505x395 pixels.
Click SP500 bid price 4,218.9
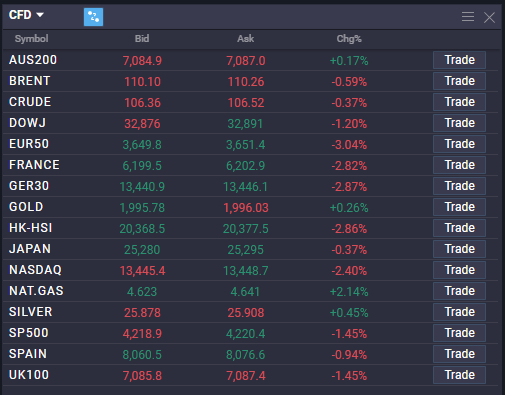pos(142,334)
